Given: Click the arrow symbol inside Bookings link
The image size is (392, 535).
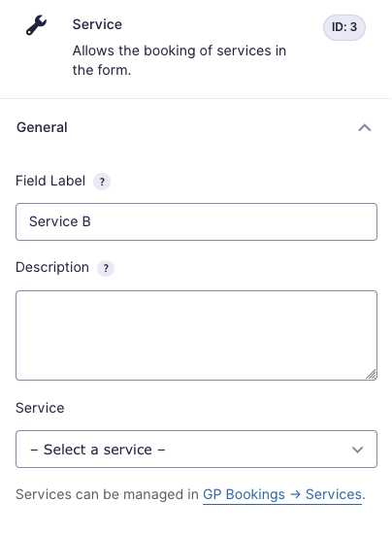Looking at the screenshot, I should click(295, 495).
